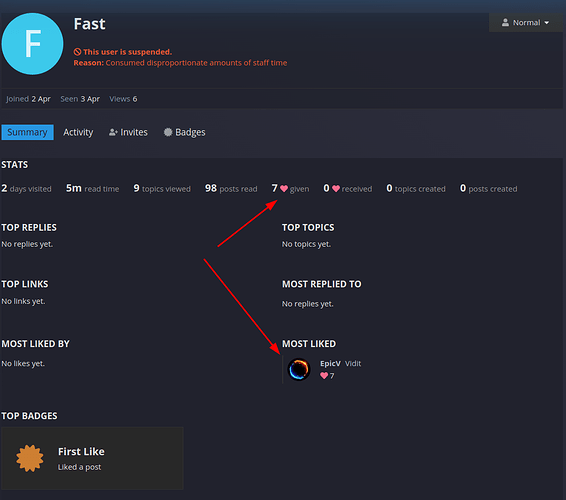This screenshot has height=500, width=566.
Task: Open the First Like badge title
Action: (81, 452)
